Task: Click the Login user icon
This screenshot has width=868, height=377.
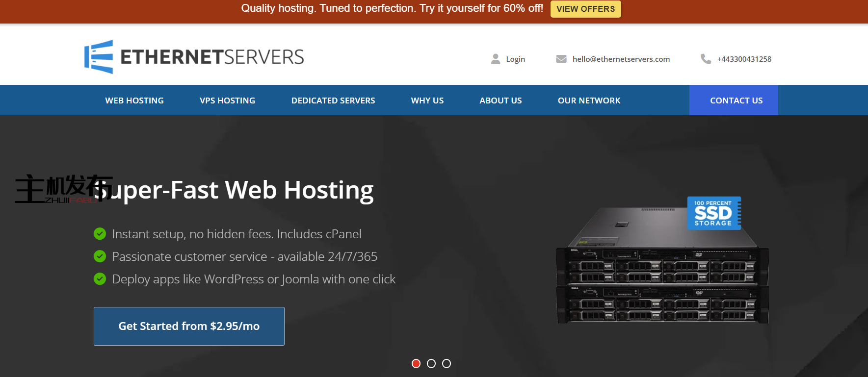Action: (x=496, y=59)
